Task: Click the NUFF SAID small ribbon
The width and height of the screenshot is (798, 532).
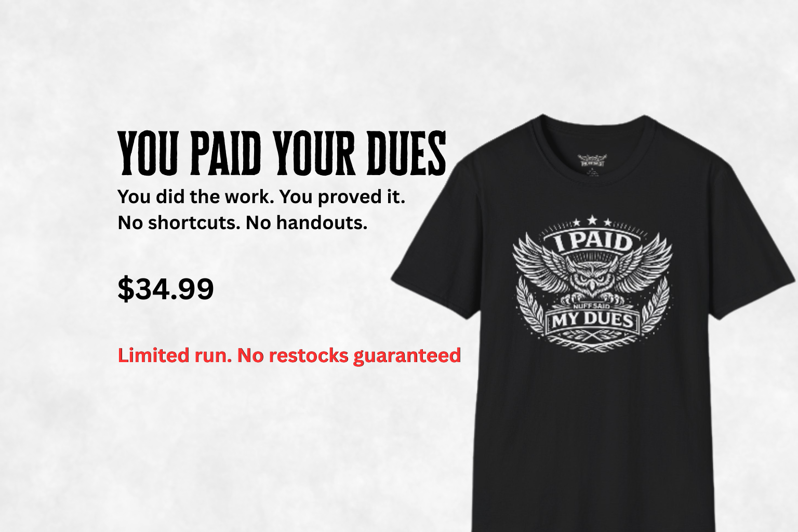Action: point(591,305)
